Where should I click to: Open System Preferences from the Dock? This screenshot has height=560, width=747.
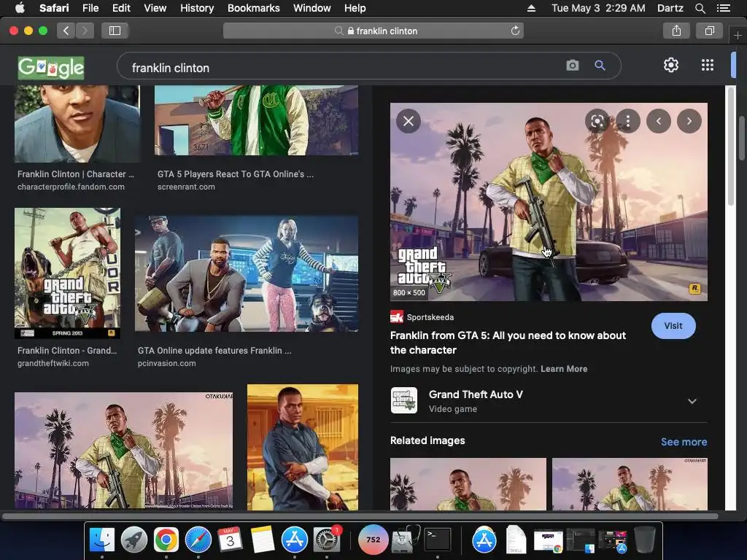(x=326, y=540)
